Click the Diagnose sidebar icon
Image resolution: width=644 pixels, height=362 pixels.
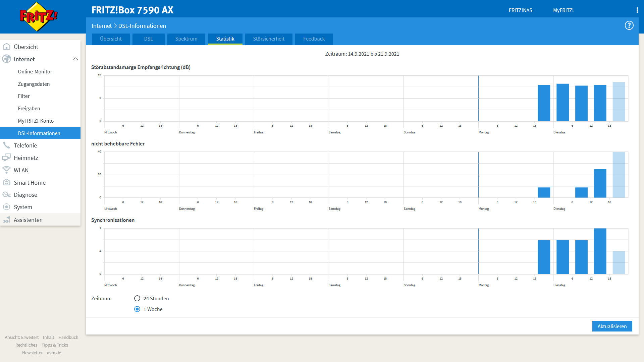[x=6, y=195]
